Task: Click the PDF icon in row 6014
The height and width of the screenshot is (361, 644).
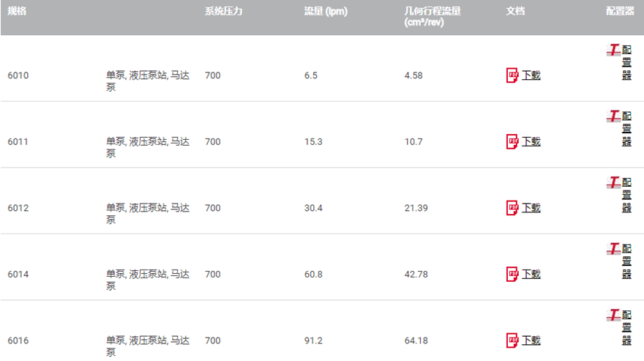Action: click(512, 274)
